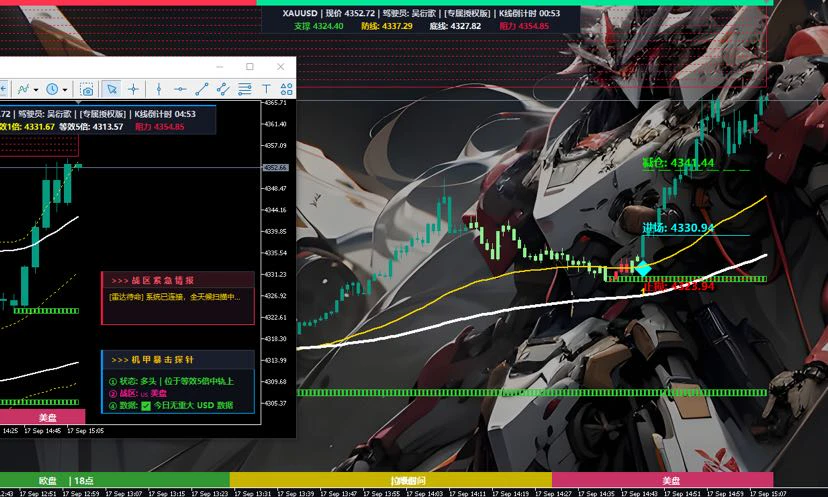
Task: Click price axis label 4335.54
Action: [275, 253]
